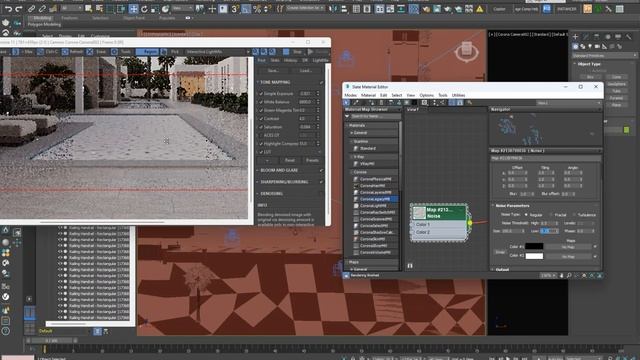Select the Regular noise type radio button
Image resolution: width=640 pixels, height=360 pixels.
(x=526, y=215)
